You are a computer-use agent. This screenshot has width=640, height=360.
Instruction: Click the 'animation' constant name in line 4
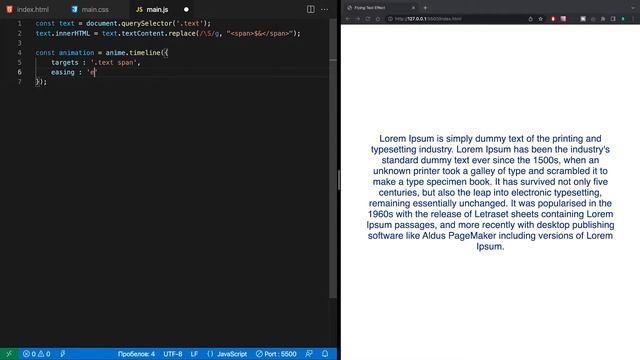(x=76, y=53)
